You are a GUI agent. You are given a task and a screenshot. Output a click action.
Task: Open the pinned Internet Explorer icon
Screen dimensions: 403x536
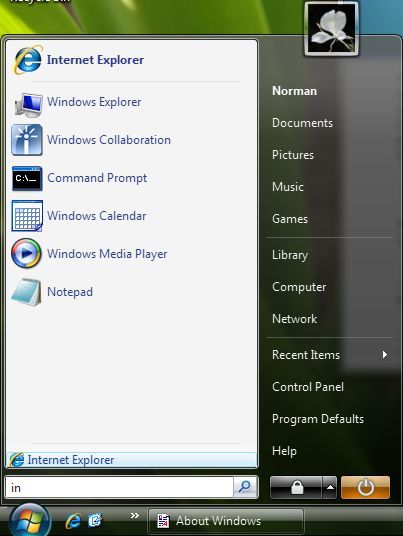point(28,60)
